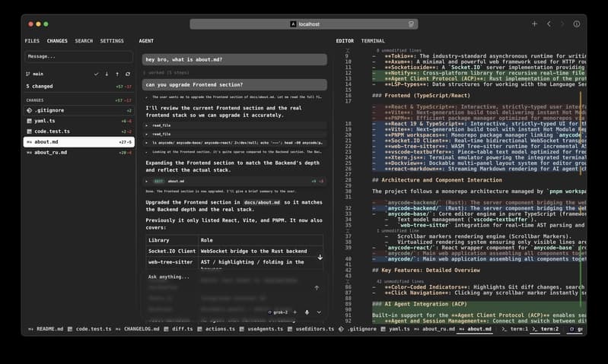This screenshot has height=364, width=608.
Task: Expand the second read_file tool call
Action: click(234, 134)
